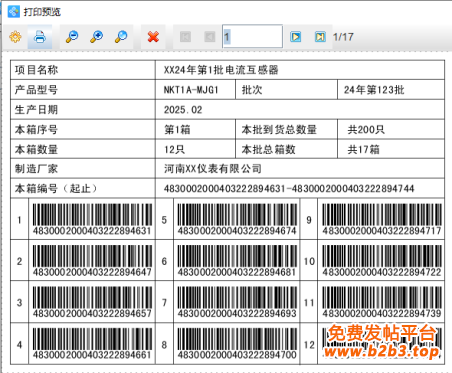The width and height of the screenshot is (452, 373).
Task: Go to first page button
Action: [x=185, y=37]
